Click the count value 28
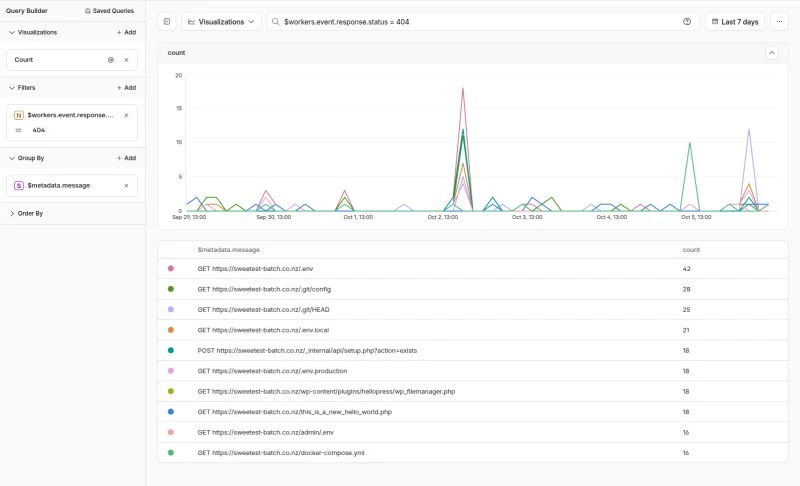 point(686,289)
